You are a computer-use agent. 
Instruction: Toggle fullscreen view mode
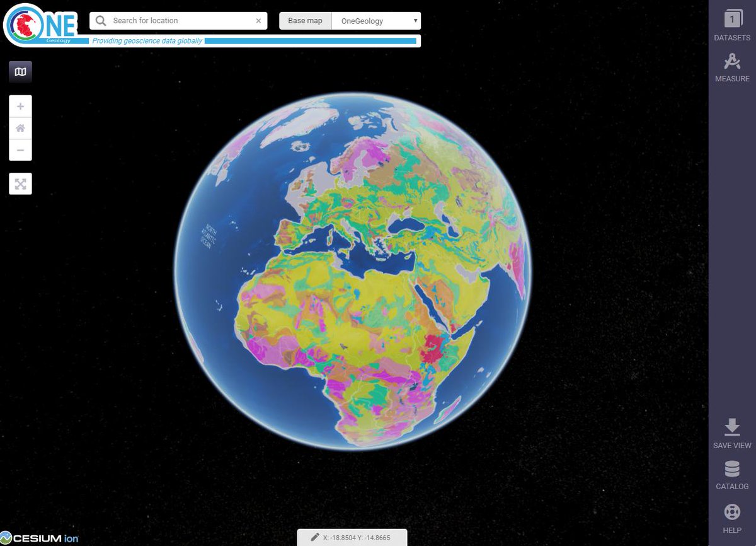pos(20,183)
